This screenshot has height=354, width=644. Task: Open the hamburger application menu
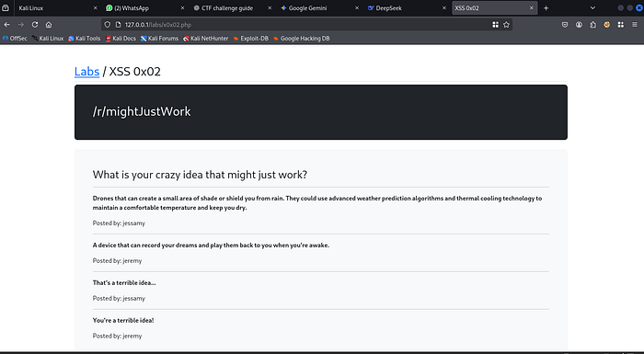point(635,25)
